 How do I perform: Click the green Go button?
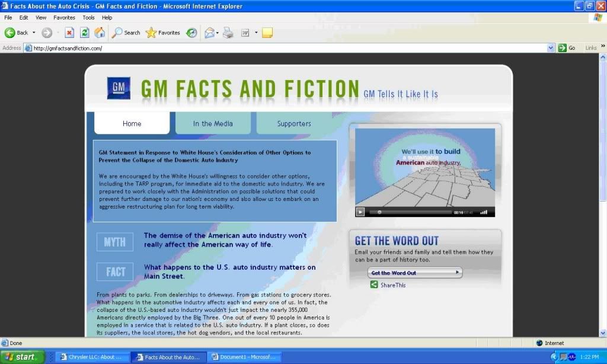567,48
